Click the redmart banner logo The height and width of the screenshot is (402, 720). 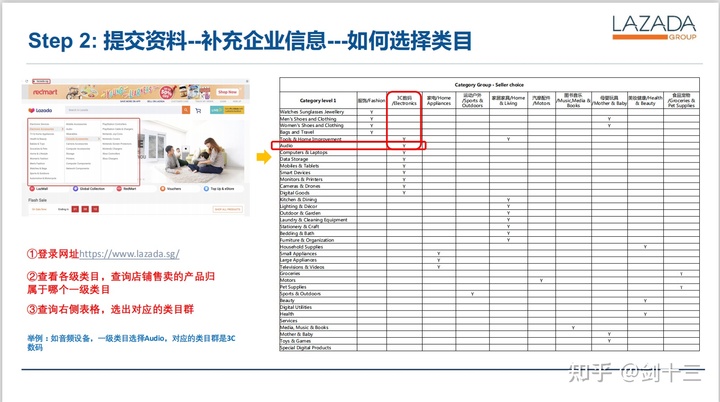(45, 92)
